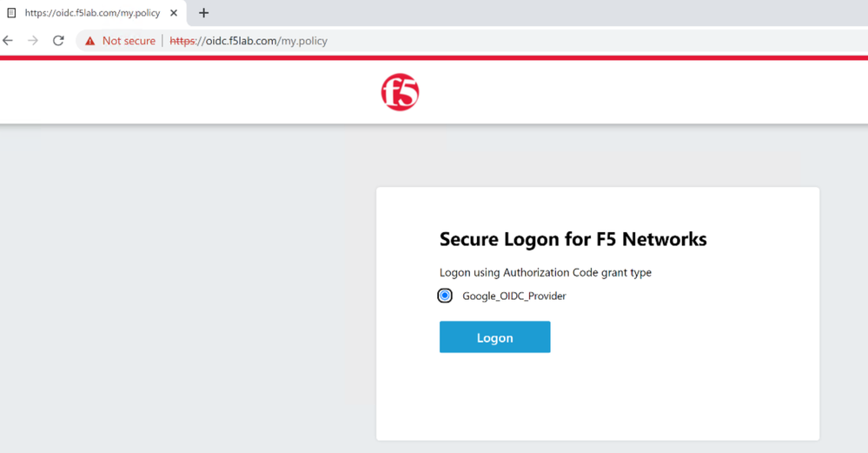Click the Google_OIDC_Provider label text

pyautogui.click(x=514, y=296)
